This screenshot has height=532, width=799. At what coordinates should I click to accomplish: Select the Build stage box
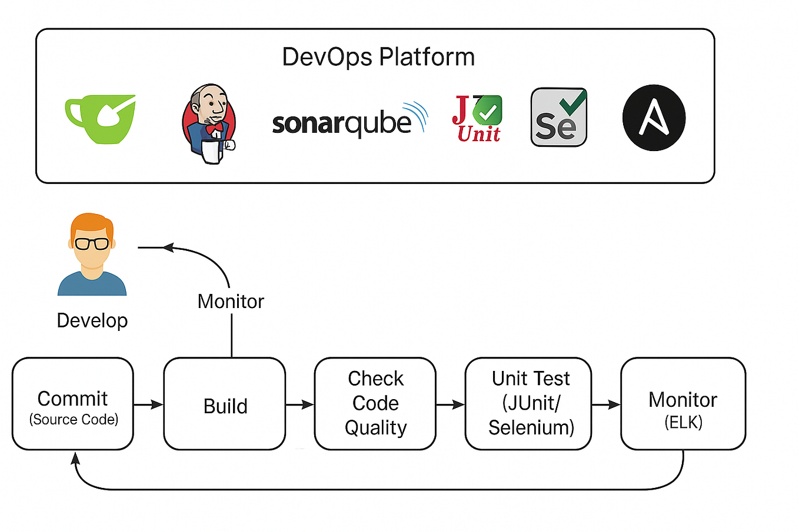(x=225, y=403)
